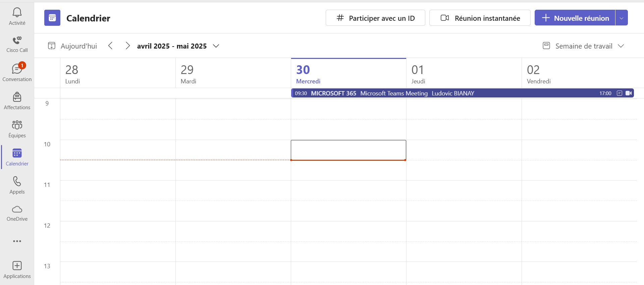Open the Semaine de travail view dropdown
Image resolution: width=644 pixels, height=285 pixels.
pos(584,46)
